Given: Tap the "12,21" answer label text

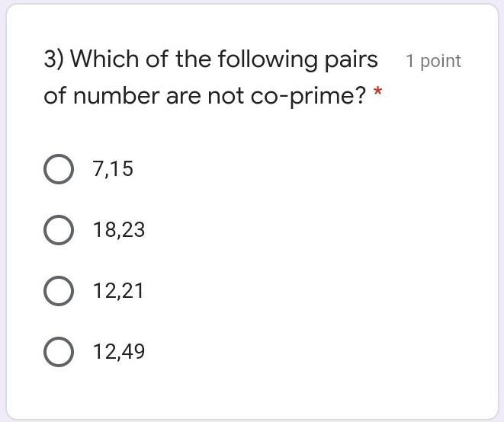Looking at the screenshot, I should (x=118, y=291).
